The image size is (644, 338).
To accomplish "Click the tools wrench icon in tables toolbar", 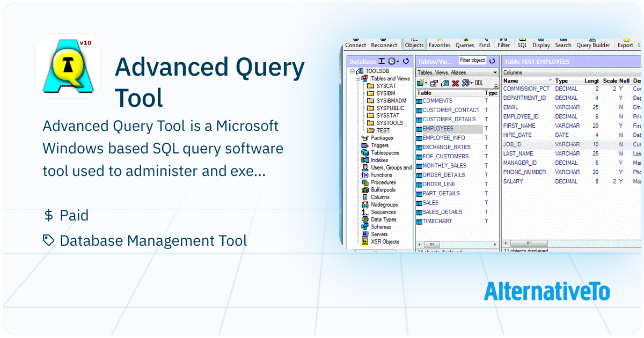I will [x=466, y=83].
